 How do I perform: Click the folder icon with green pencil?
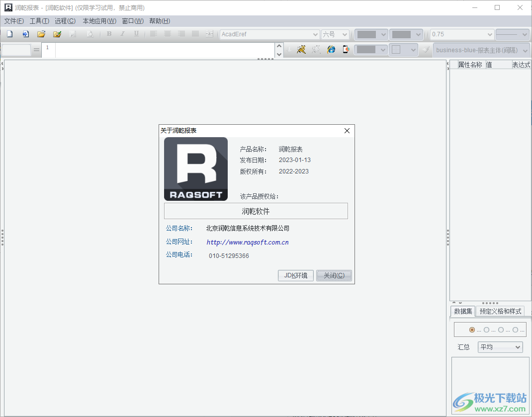coord(57,34)
